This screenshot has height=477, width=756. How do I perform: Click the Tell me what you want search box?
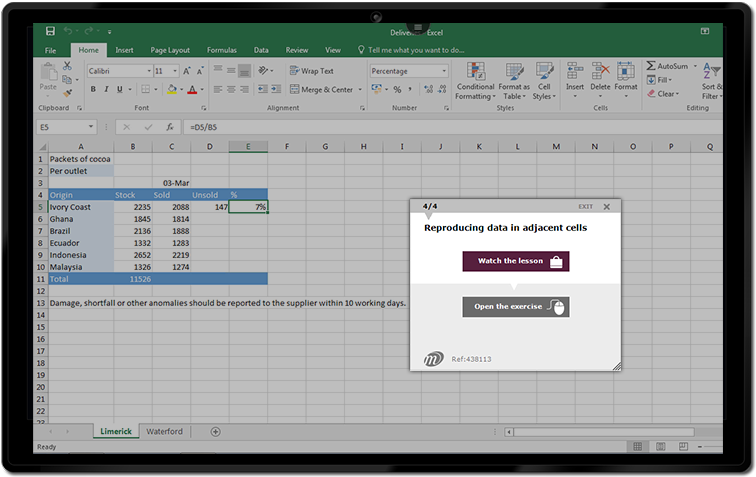click(411, 50)
